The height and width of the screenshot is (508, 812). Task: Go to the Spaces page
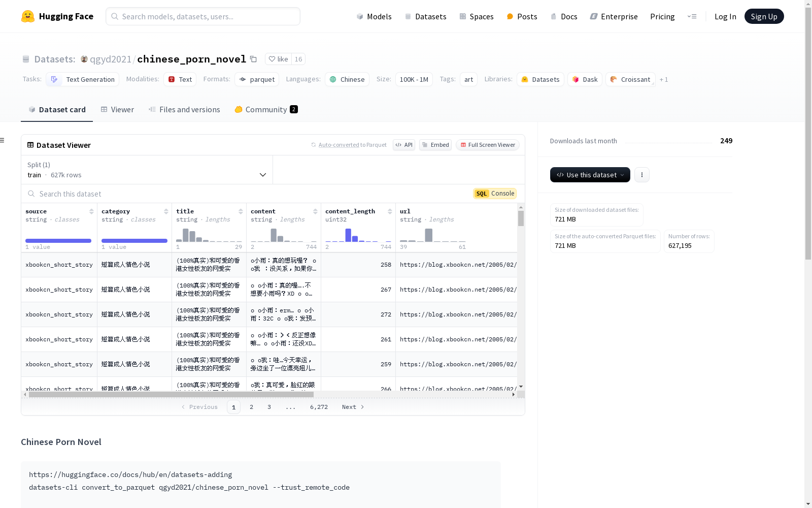pyautogui.click(x=477, y=16)
